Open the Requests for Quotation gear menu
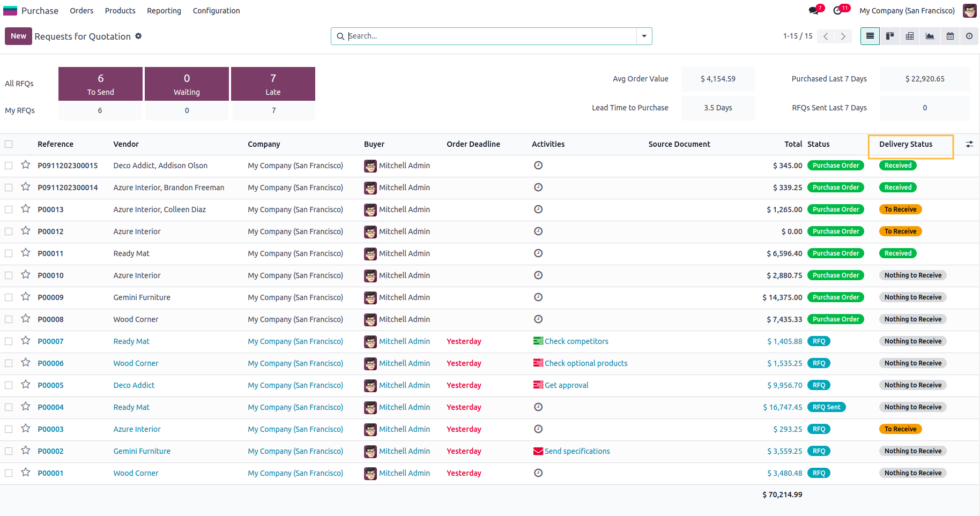The image size is (980, 516). 138,36
